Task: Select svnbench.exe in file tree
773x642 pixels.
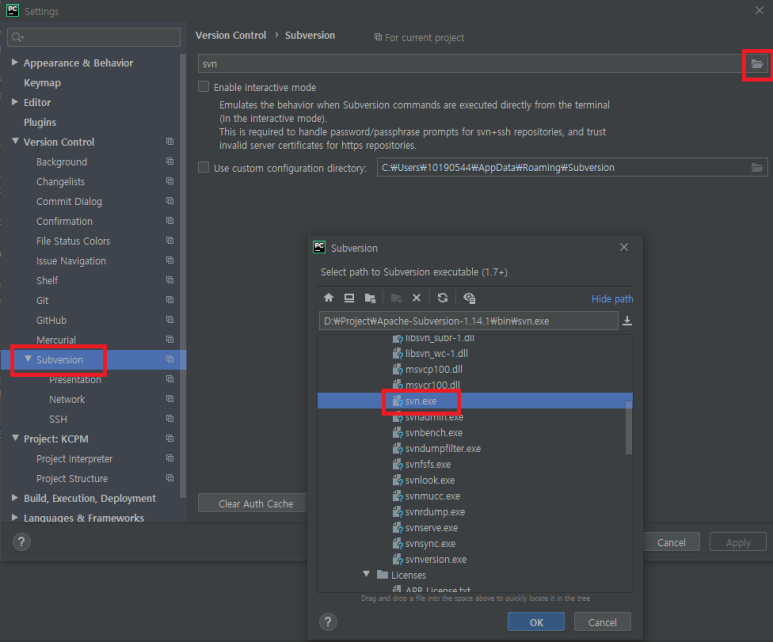Action: (434, 433)
